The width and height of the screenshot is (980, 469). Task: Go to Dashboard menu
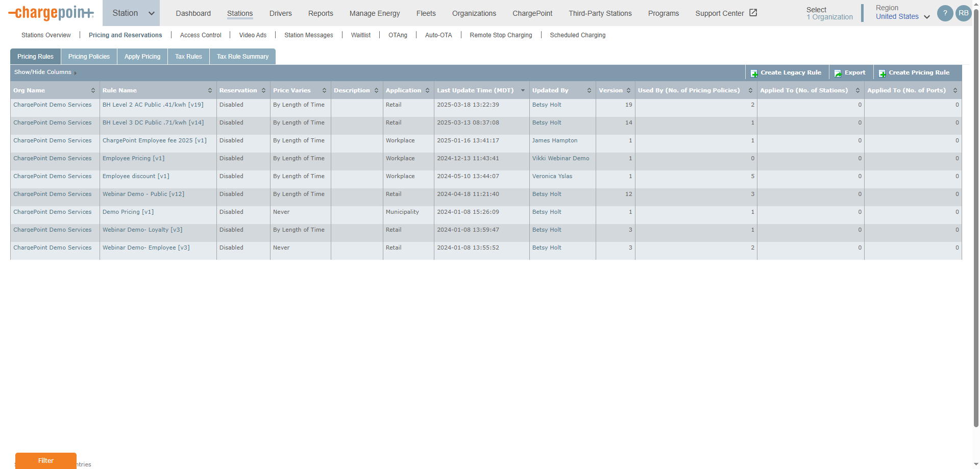point(193,13)
